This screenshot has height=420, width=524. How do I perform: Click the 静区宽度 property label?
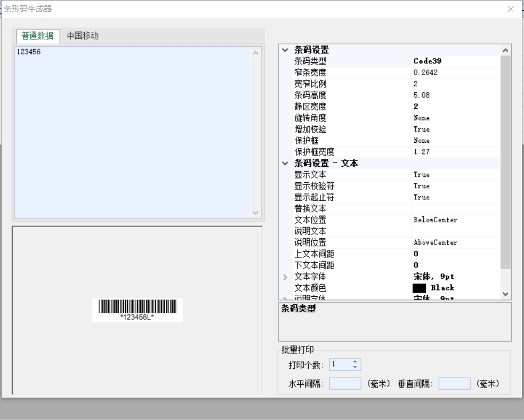(x=310, y=107)
